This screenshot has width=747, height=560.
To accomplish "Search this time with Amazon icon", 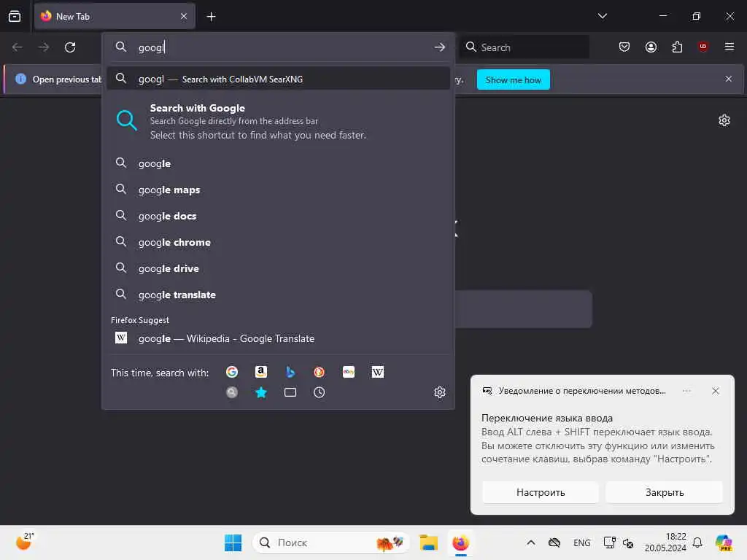I will [x=261, y=372].
